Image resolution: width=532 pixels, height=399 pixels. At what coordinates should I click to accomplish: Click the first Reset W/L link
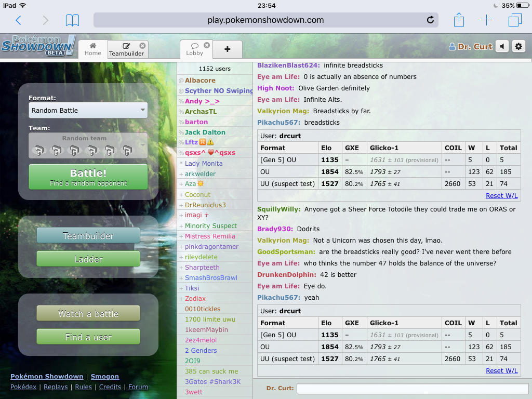point(501,195)
